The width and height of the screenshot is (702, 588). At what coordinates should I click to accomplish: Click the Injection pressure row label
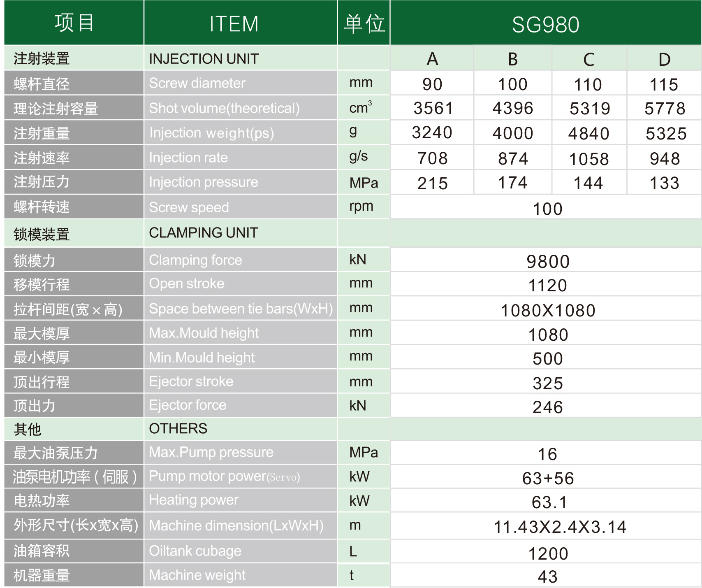(x=203, y=182)
